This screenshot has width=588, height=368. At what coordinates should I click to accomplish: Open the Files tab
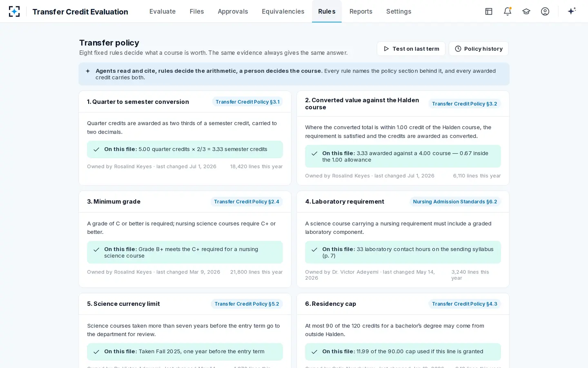[197, 11]
